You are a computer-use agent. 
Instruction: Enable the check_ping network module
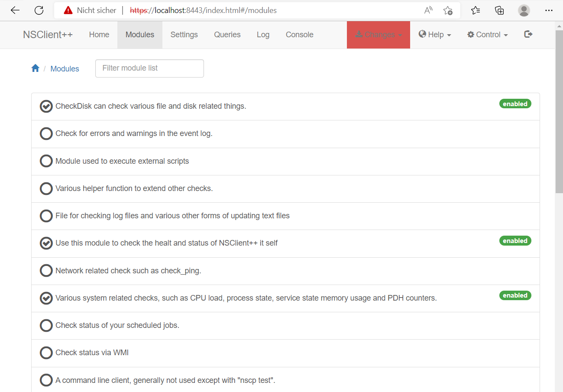click(46, 271)
